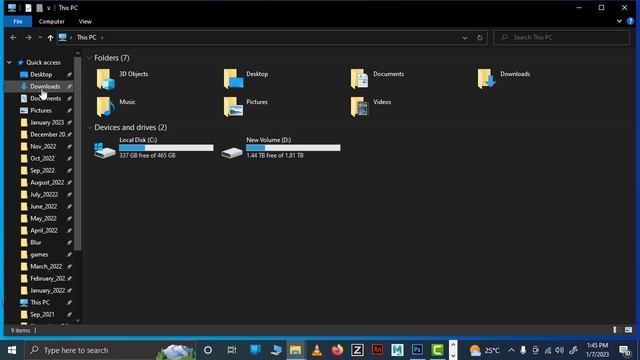Viewport: 640px width, 360px height.
Task: Go back with the back arrow
Action: click(13, 38)
